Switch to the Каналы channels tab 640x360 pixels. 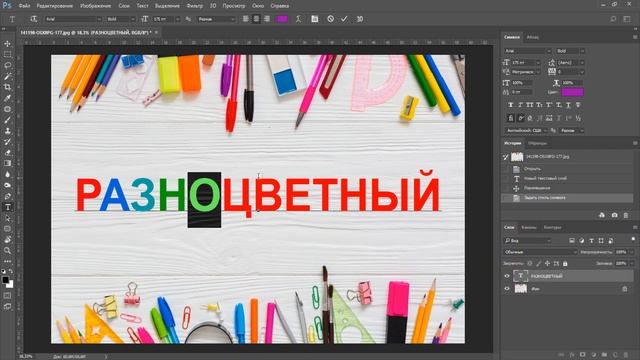pos(529,227)
